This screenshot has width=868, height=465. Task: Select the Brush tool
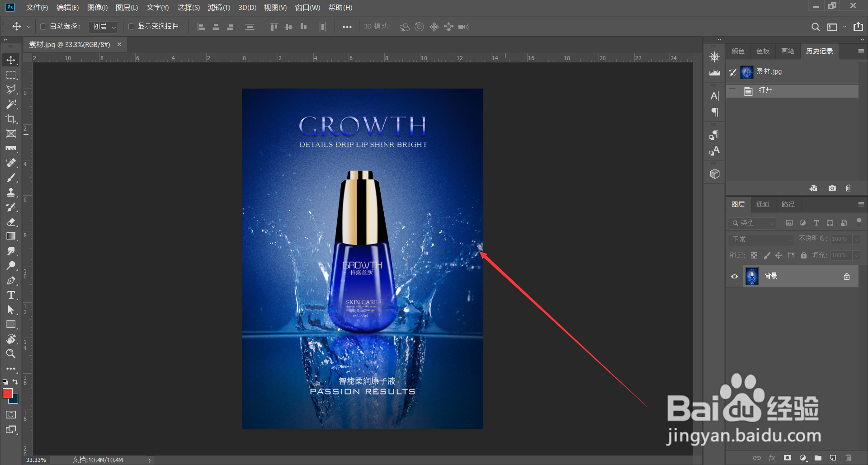pyautogui.click(x=11, y=178)
